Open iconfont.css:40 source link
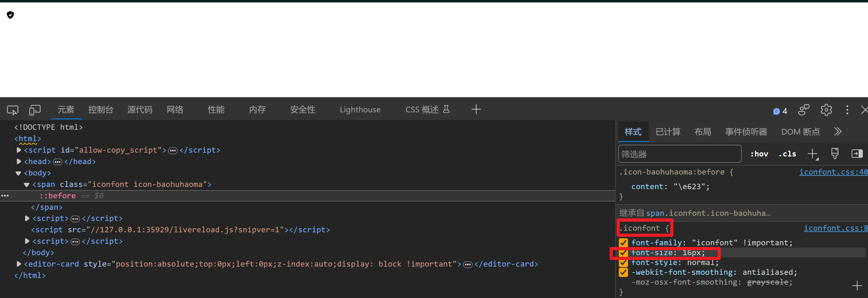The width and height of the screenshot is (868, 298). point(833,172)
